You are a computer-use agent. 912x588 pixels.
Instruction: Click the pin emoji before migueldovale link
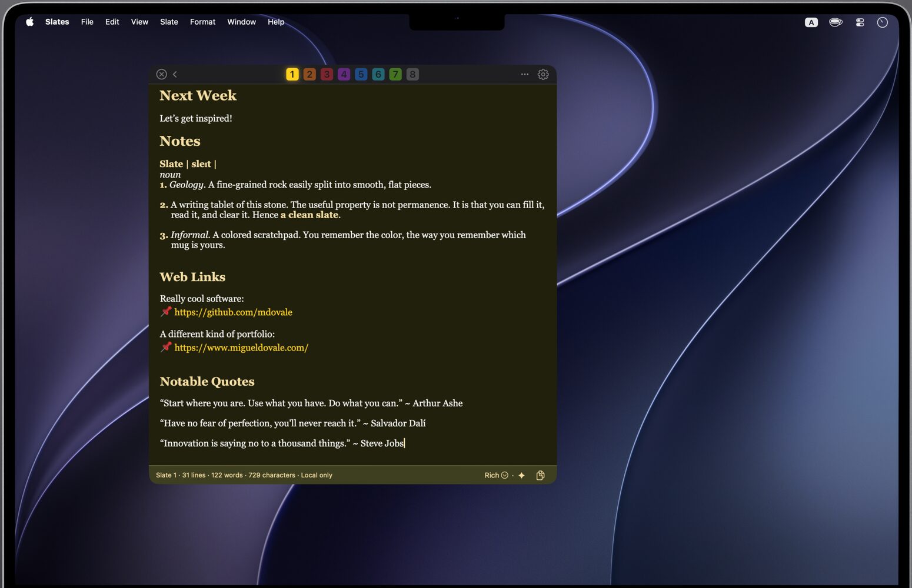click(166, 347)
